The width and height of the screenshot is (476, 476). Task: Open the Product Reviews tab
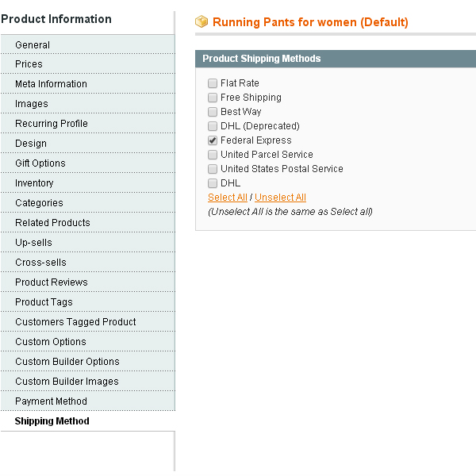(x=52, y=282)
